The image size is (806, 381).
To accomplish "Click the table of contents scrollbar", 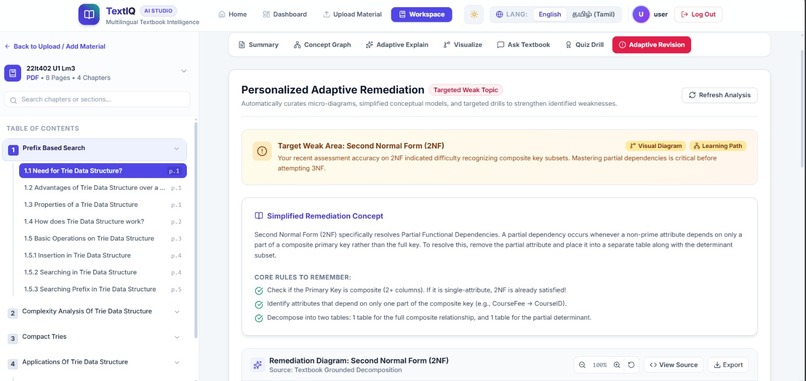I will [195, 229].
